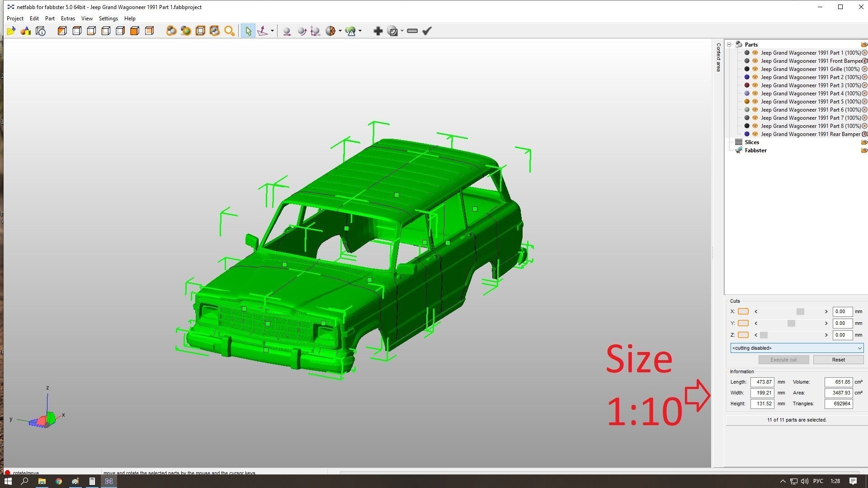
Task: Click the add part shapes icon
Action: pyautogui.click(x=26, y=31)
